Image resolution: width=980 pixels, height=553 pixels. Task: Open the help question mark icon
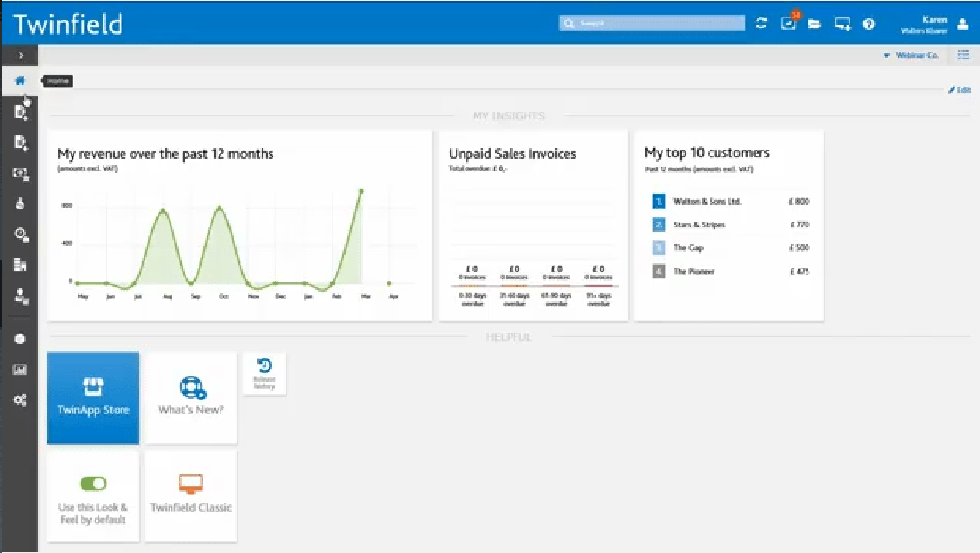pyautogui.click(x=868, y=24)
